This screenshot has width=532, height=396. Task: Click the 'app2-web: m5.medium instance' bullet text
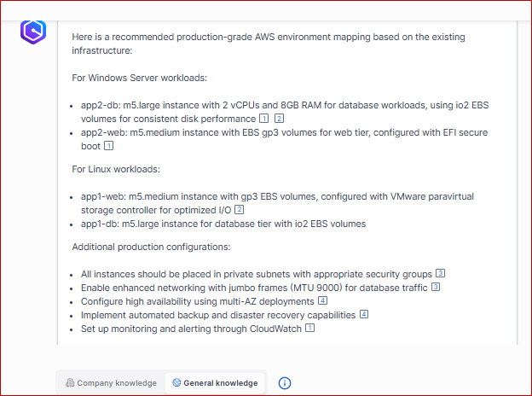click(284, 139)
